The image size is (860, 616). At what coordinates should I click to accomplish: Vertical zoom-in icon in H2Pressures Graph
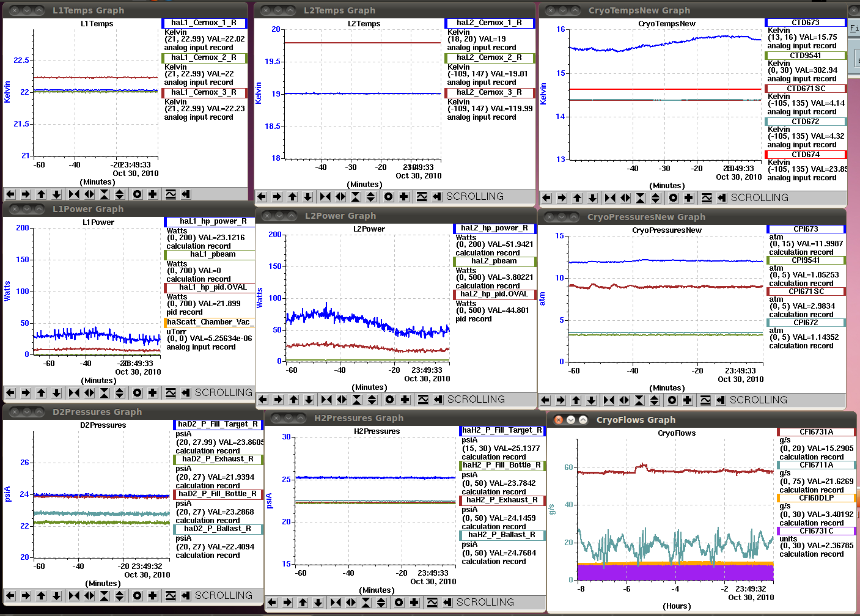(x=366, y=603)
